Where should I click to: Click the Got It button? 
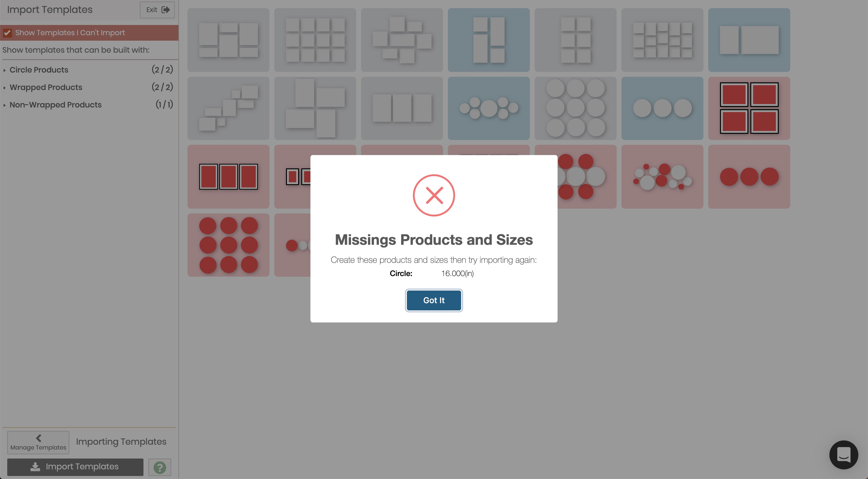434,300
